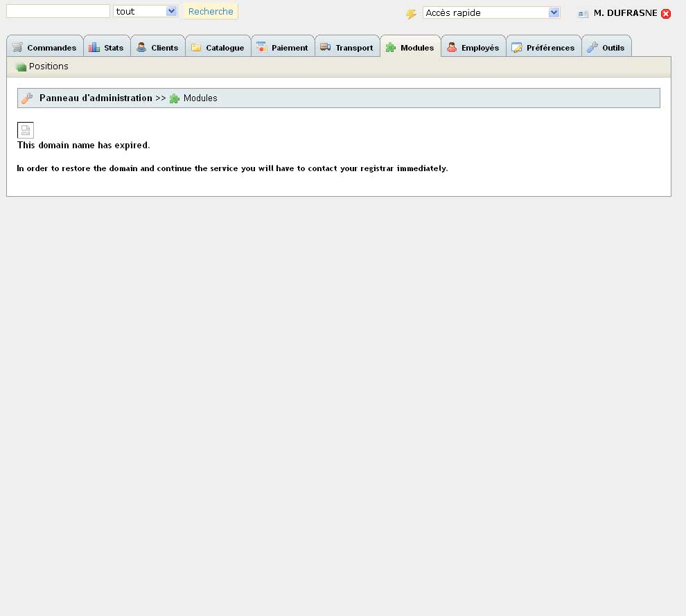The height and width of the screenshot is (616, 686).
Task: Click the Modules breadcrumb text
Action: click(200, 98)
